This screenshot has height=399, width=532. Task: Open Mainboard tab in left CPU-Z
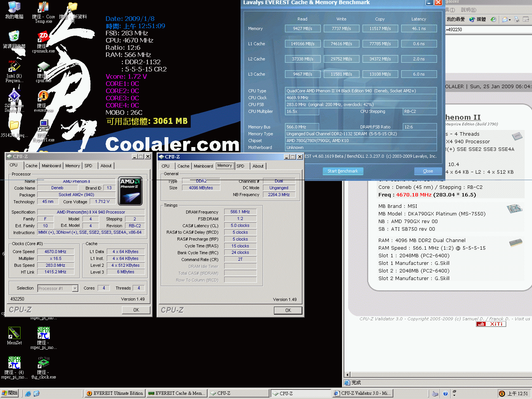(51, 166)
